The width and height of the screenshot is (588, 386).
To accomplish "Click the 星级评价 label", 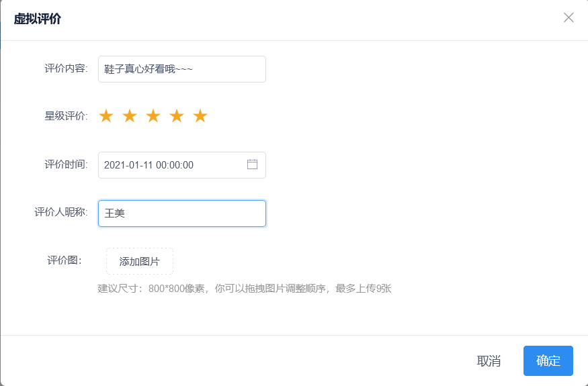I will point(66,116).
